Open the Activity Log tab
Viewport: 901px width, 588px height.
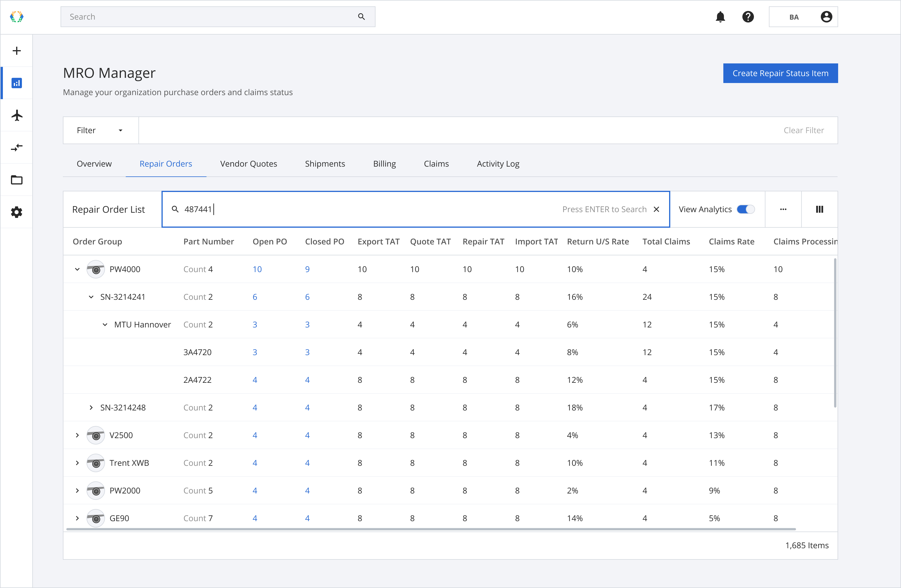click(x=498, y=163)
